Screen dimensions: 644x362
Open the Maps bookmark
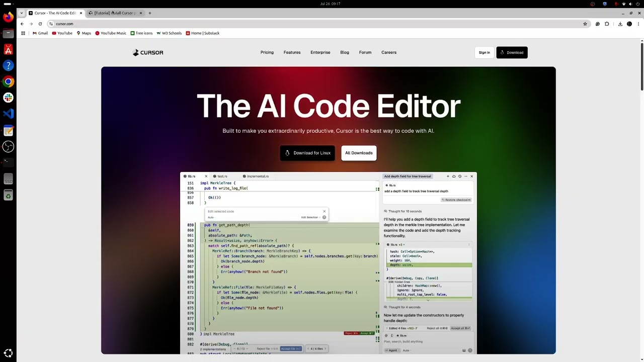84,33
